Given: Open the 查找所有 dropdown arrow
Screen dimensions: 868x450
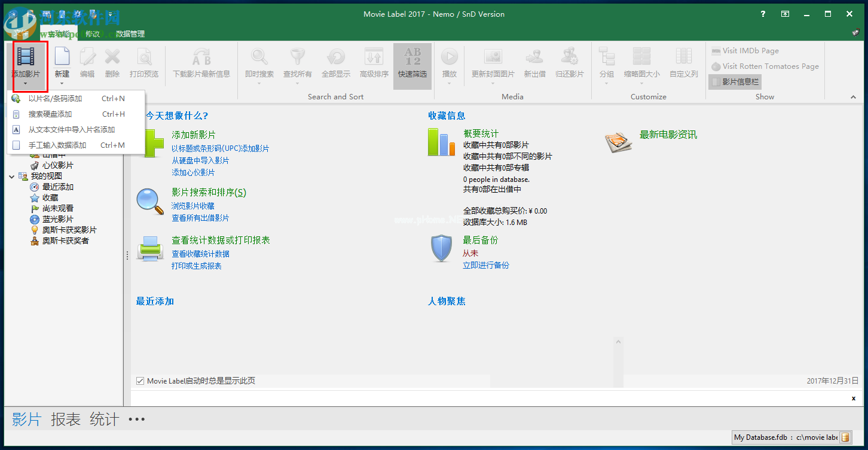Looking at the screenshot, I should pyautogui.click(x=297, y=83).
